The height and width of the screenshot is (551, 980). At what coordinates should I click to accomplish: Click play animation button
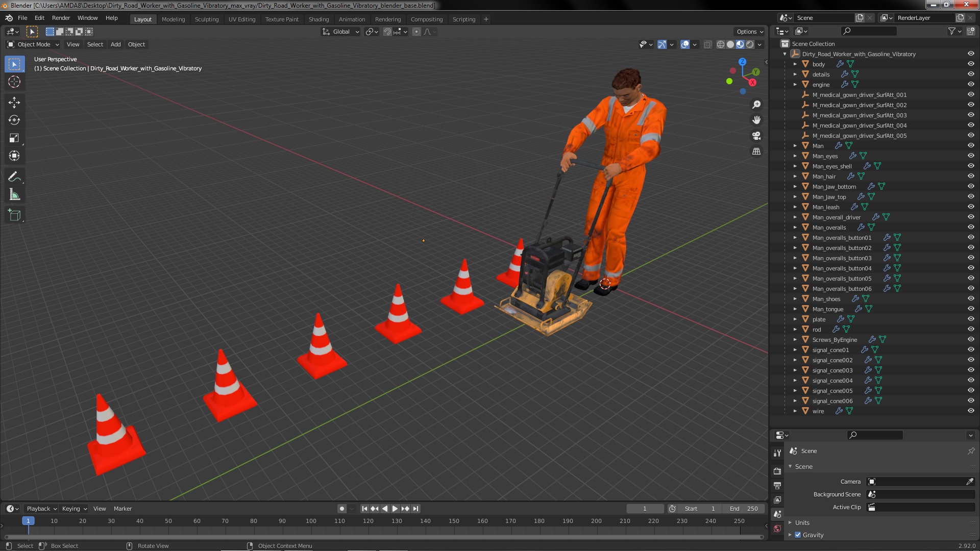point(395,509)
